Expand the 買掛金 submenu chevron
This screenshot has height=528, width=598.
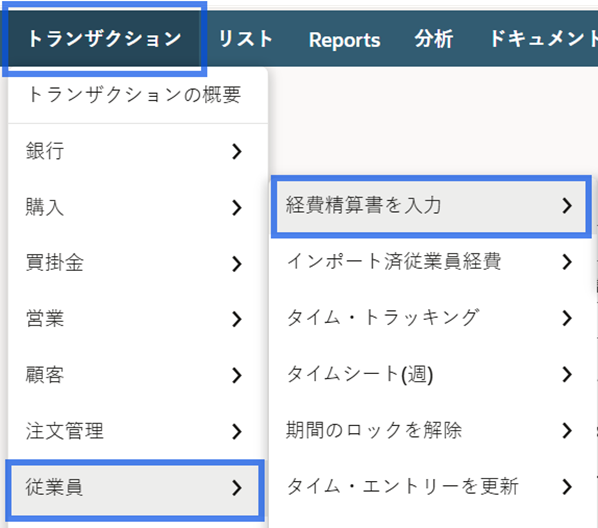click(237, 263)
